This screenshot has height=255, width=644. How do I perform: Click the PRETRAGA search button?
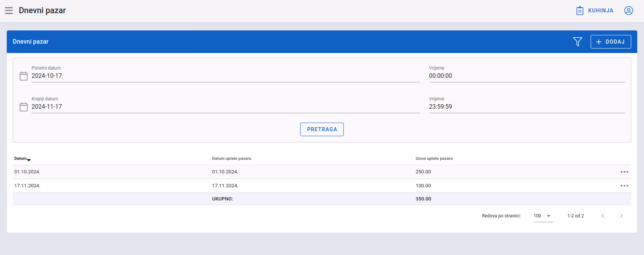coord(322,129)
